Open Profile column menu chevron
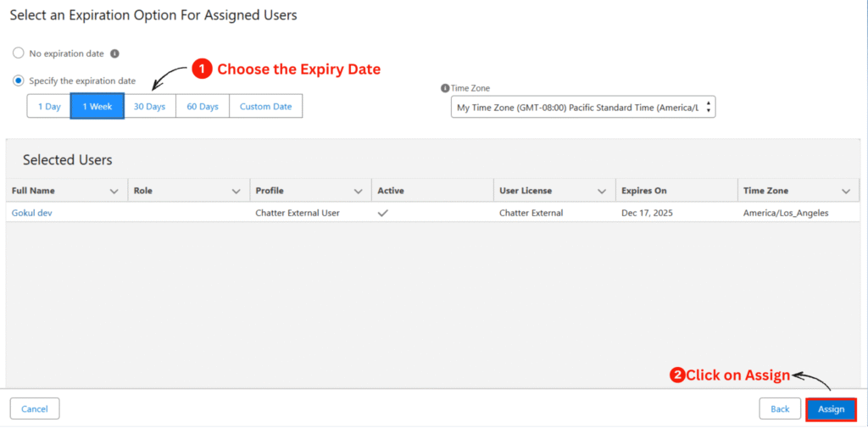The width and height of the screenshot is (868, 428). (x=359, y=191)
